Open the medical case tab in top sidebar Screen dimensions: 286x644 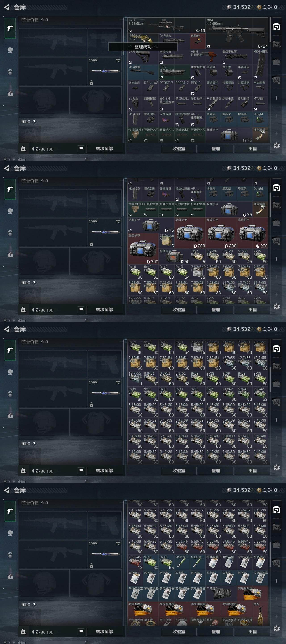click(10, 94)
